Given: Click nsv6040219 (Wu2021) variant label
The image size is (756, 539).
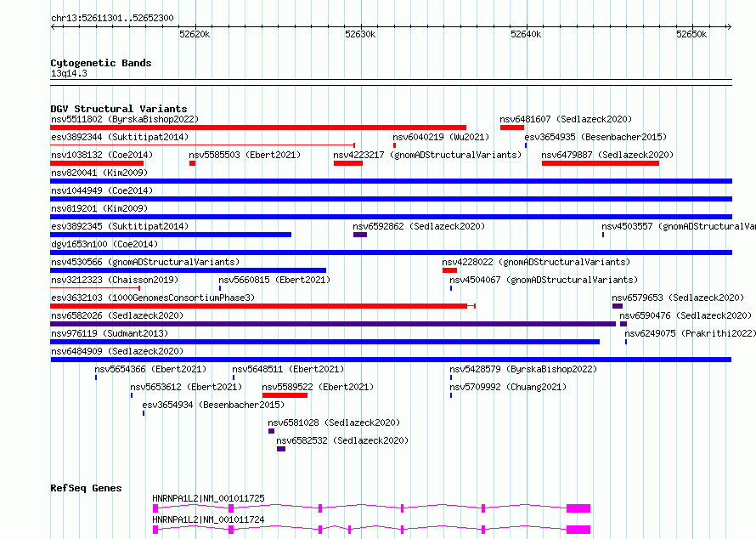Looking at the screenshot, I should coord(441,137).
